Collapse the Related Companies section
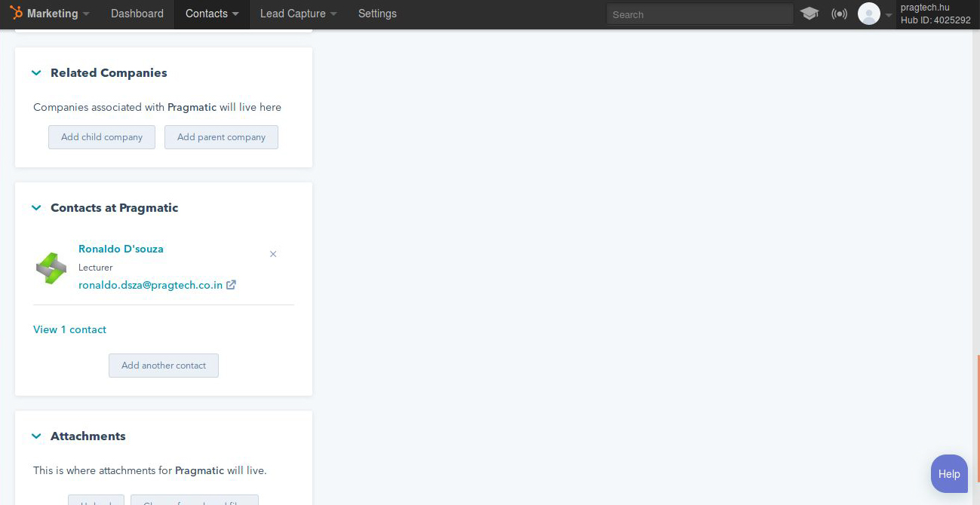The image size is (980, 505). point(36,73)
